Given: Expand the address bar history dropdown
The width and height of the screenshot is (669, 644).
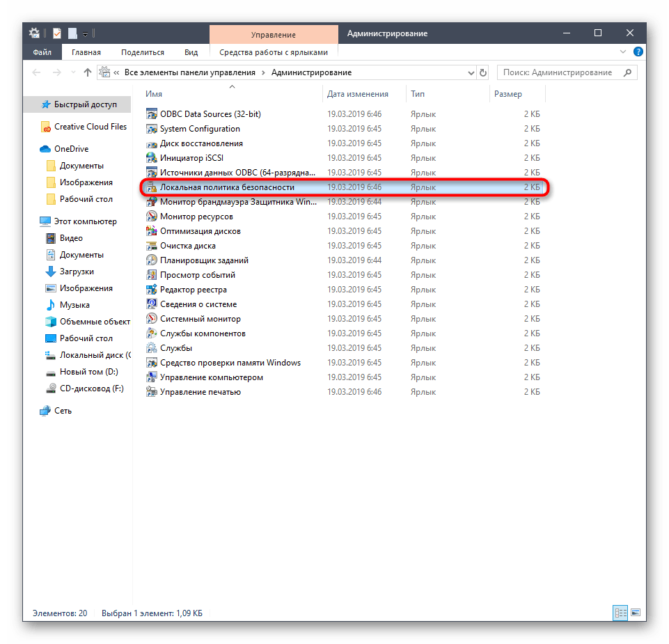Looking at the screenshot, I should 471,72.
